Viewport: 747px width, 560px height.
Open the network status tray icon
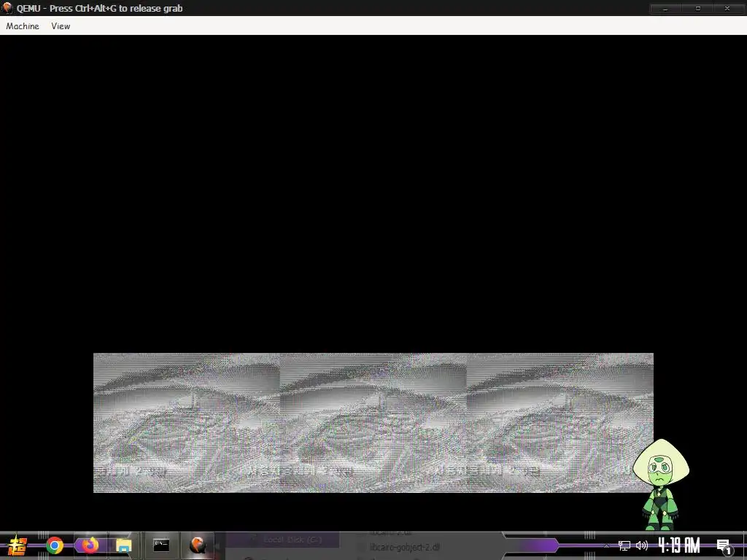coord(624,545)
